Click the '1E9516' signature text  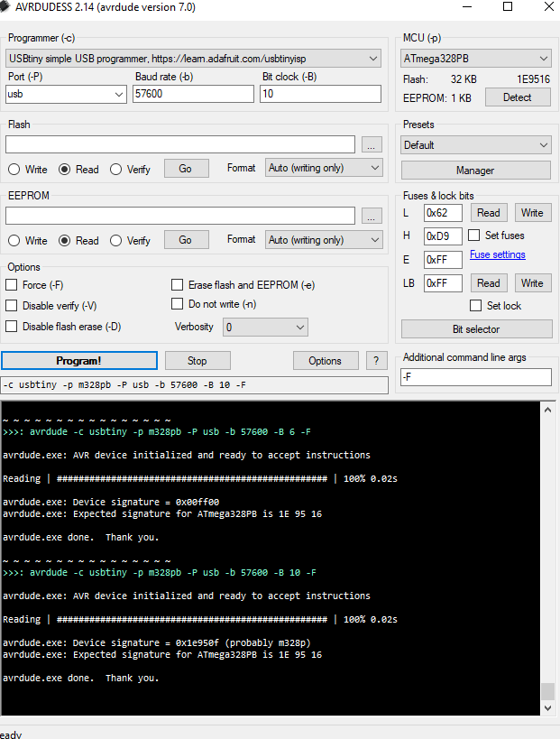(x=533, y=79)
